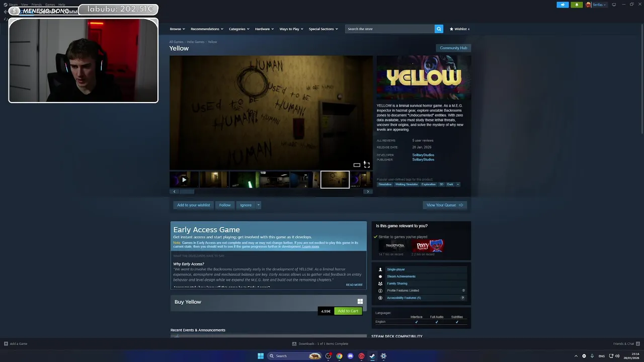Click the Accessibility Features icon
Image resolution: width=644 pixels, height=362 pixels.
[380, 298]
